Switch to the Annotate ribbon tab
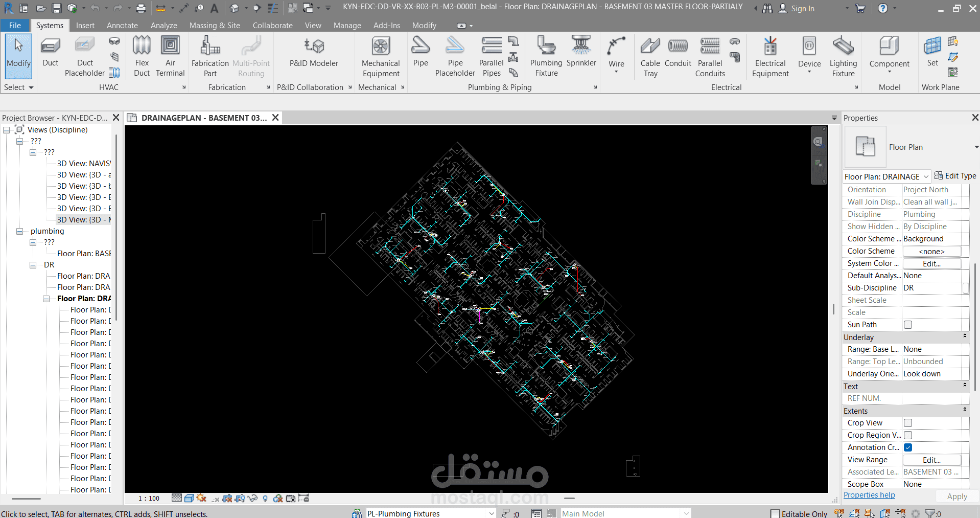This screenshot has width=980, height=518. coord(122,26)
